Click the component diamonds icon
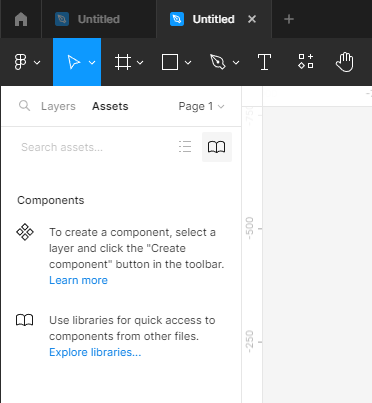 pyautogui.click(x=25, y=232)
